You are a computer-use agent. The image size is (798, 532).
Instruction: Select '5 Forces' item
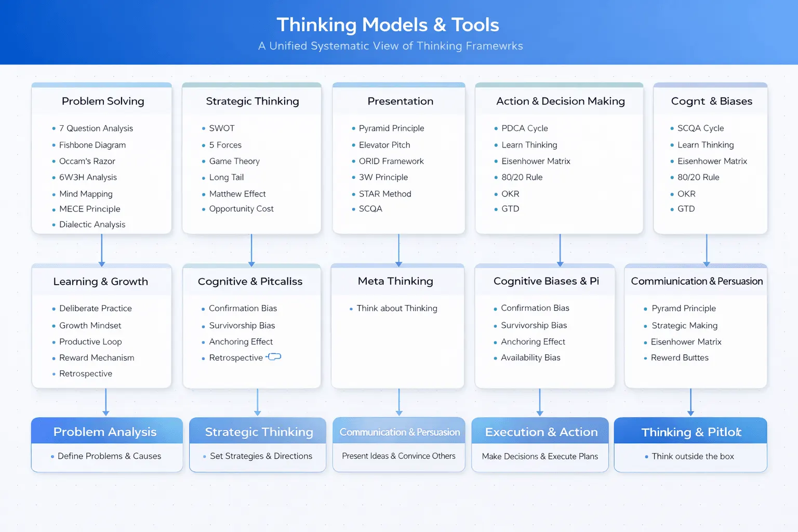[225, 145]
